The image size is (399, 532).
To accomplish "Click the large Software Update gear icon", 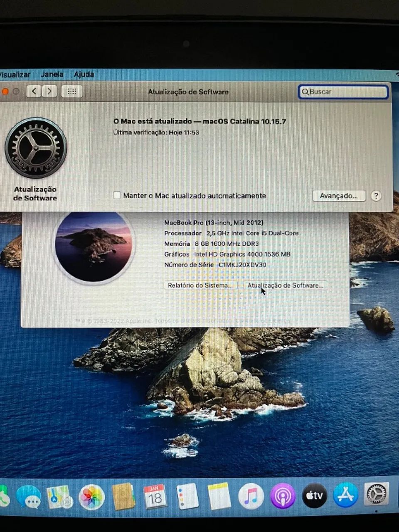I will pyautogui.click(x=36, y=148).
